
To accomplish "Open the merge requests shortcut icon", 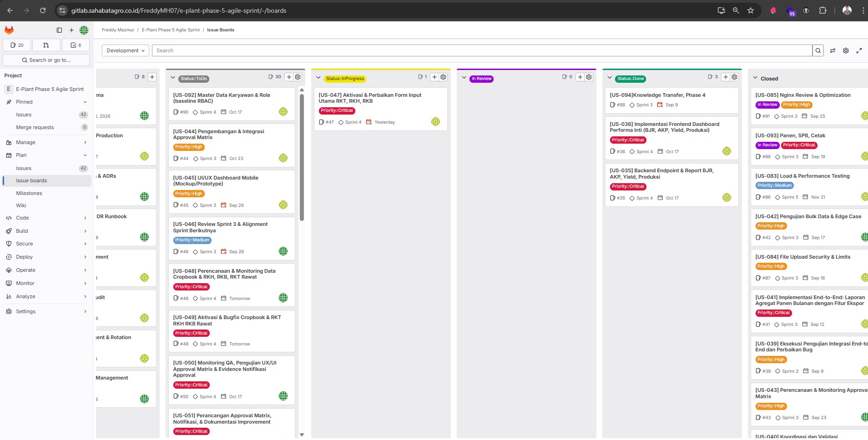I will pos(46,45).
